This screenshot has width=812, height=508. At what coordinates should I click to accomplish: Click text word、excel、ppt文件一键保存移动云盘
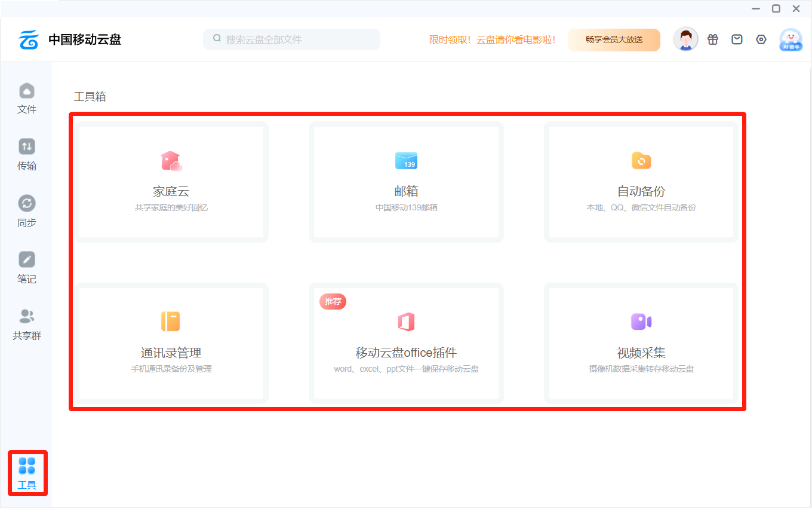pos(406,369)
